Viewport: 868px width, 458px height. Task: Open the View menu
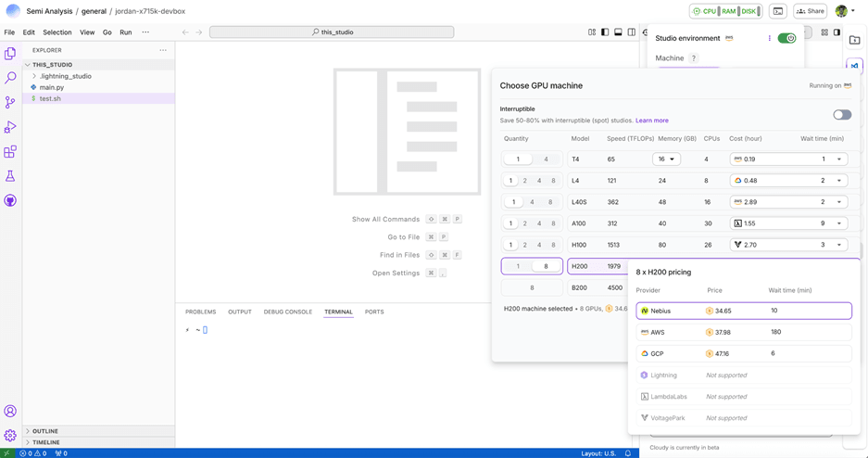[87, 32]
